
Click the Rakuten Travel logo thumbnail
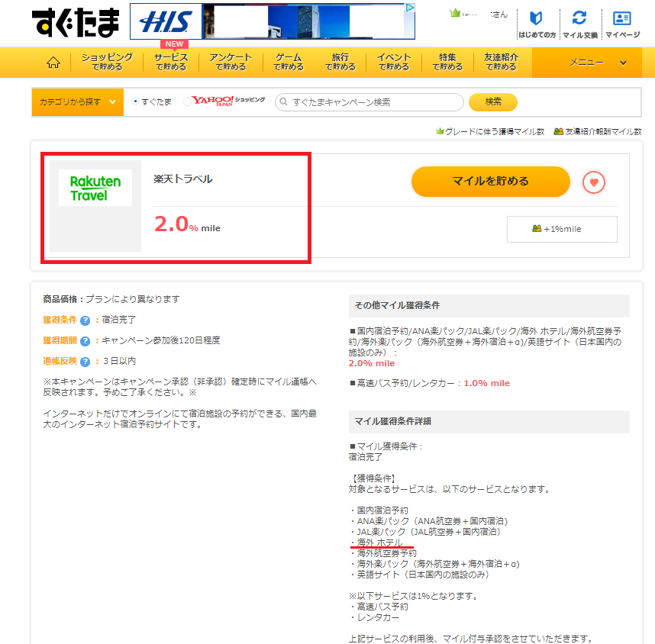(95, 188)
